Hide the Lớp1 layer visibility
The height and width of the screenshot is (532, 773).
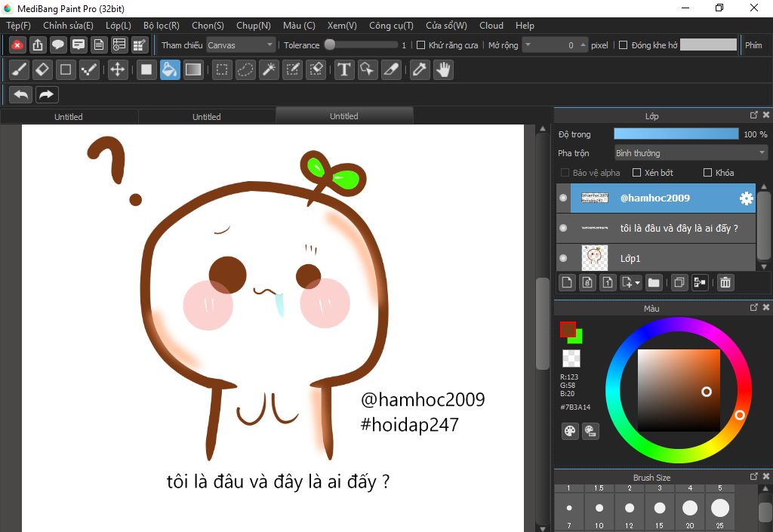(x=563, y=258)
